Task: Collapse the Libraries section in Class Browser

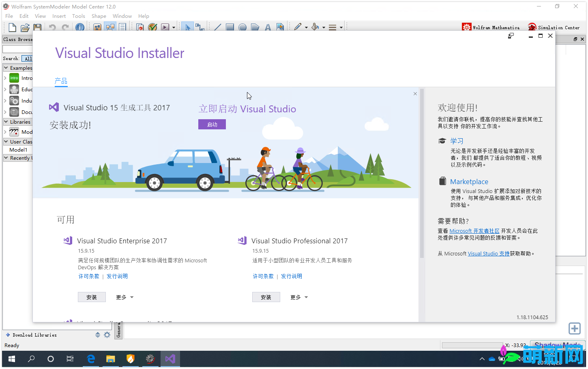Action: point(6,121)
